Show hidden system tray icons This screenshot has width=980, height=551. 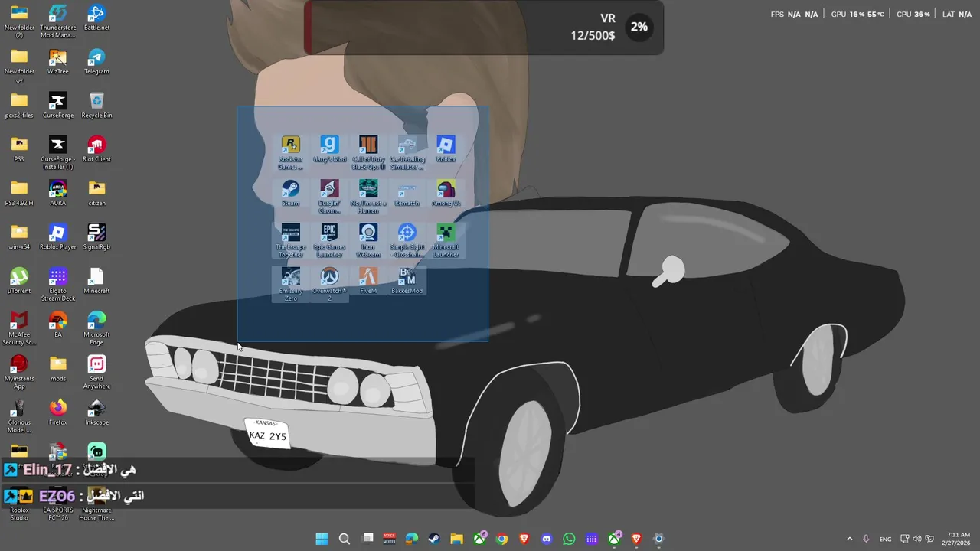point(849,539)
